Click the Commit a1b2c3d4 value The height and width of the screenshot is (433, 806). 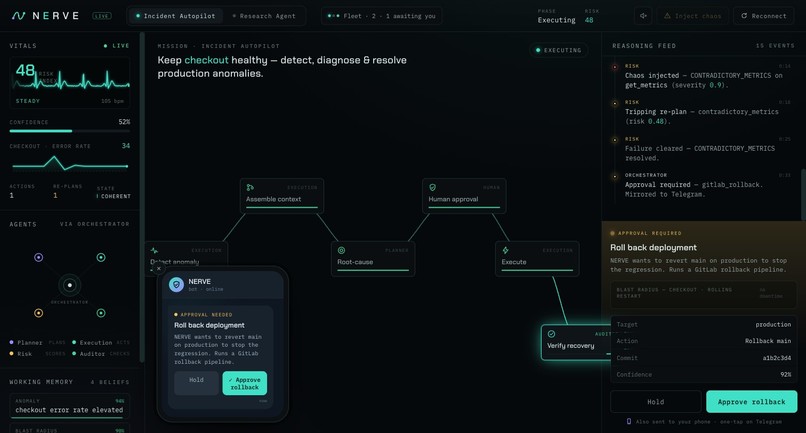776,358
